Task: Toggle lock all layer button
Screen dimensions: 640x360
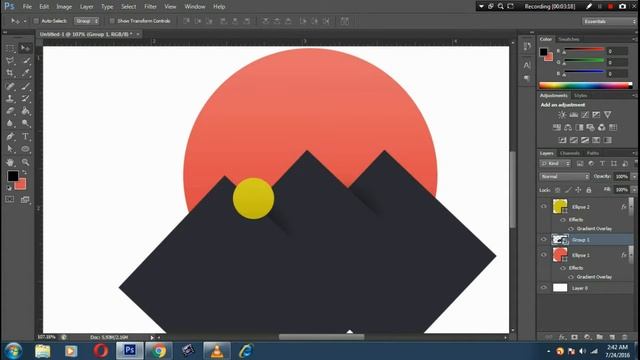Action: tap(589, 190)
